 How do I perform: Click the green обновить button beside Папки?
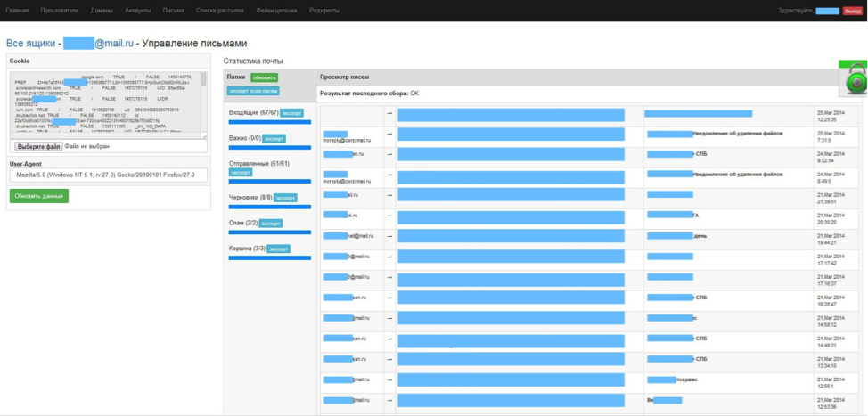click(x=264, y=78)
